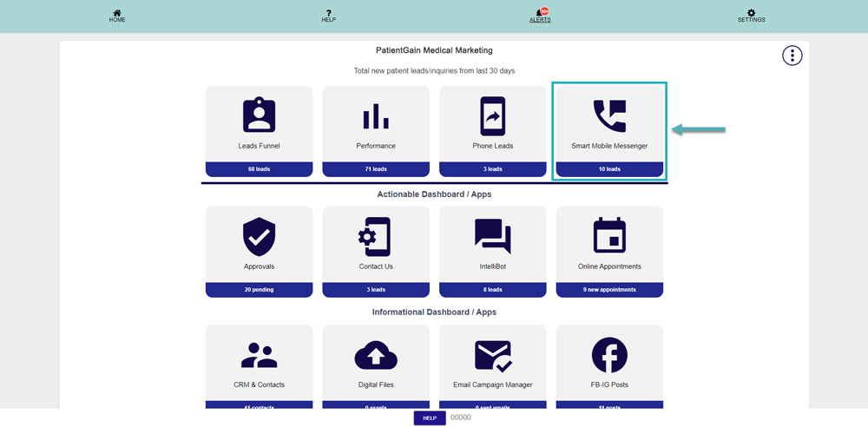Click the Online Appointments label
This screenshot has height=427, width=868.
(x=609, y=266)
